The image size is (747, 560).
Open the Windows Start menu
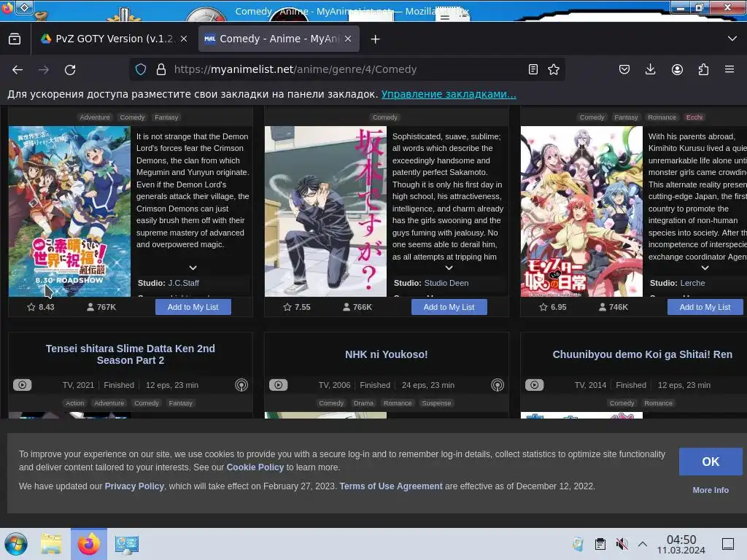[x=16, y=544]
